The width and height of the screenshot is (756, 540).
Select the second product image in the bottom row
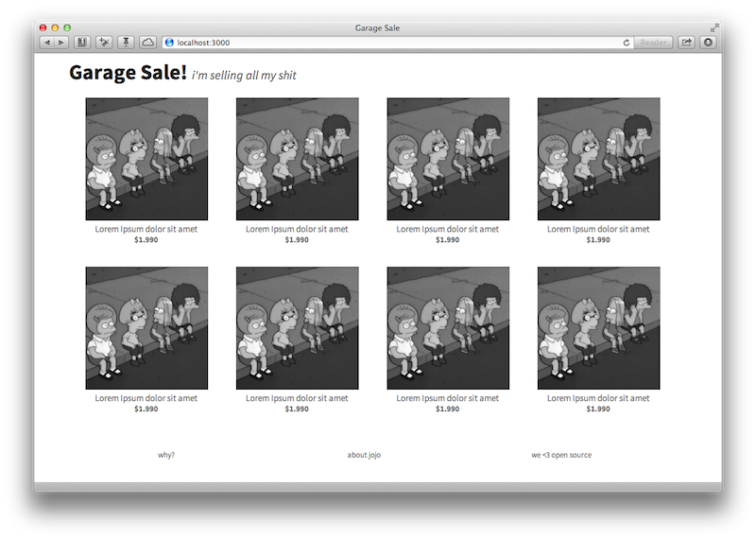coord(297,328)
